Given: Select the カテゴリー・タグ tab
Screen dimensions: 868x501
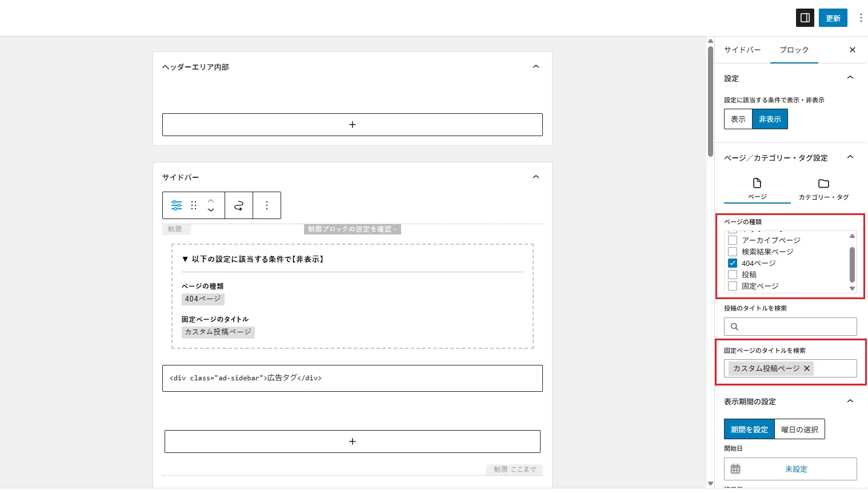Looking at the screenshot, I should pyautogui.click(x=823, y=189).
